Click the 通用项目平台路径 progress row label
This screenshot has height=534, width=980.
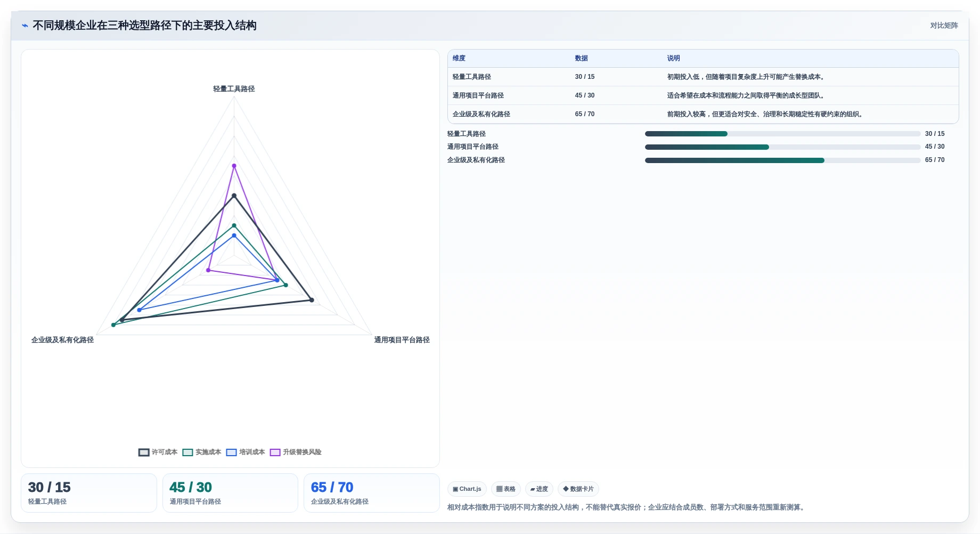(x=473, y=147)
